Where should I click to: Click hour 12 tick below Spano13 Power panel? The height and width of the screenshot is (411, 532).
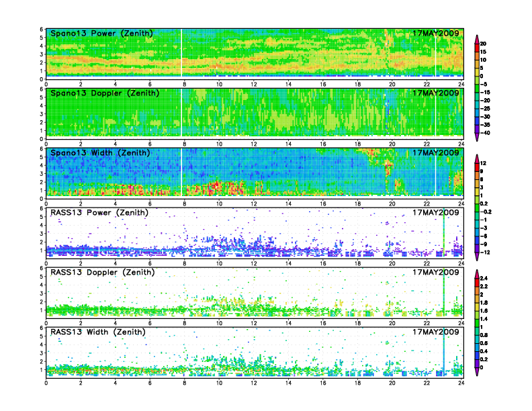tap(254, 84)
